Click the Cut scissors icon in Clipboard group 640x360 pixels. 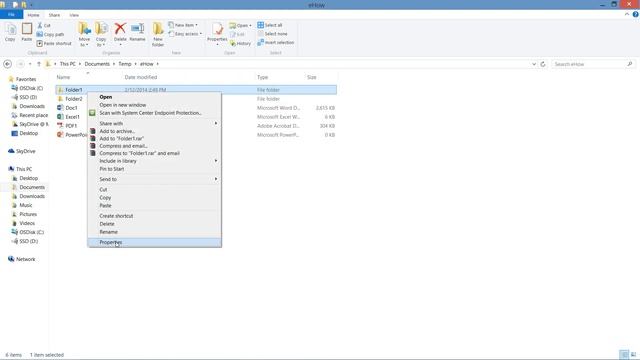[x=40, y=25]
